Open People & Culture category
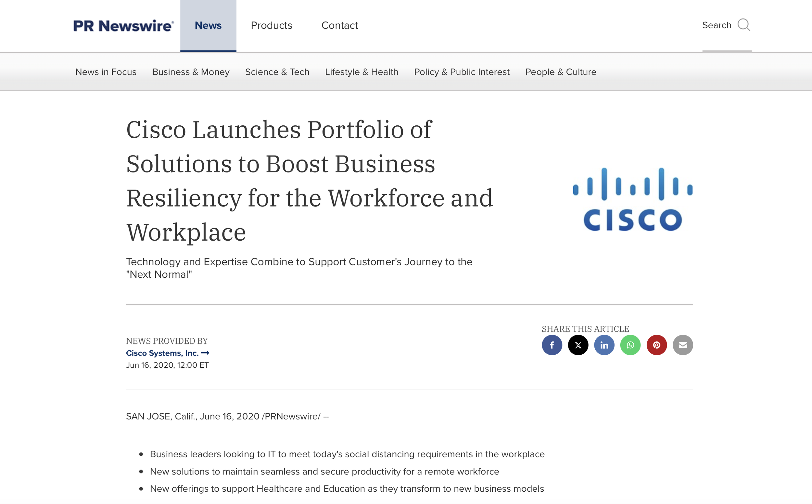The height and width of the screenshot is (504, 812). 561,72
